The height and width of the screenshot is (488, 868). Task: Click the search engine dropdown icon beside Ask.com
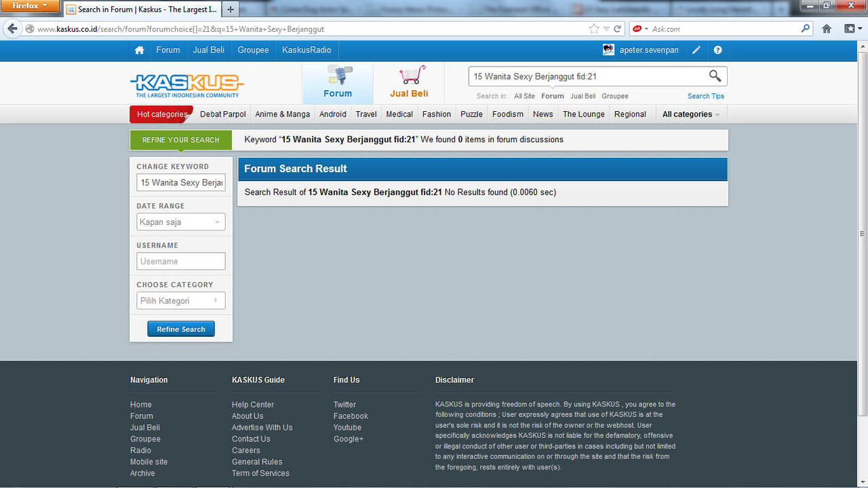coord(641,28)
